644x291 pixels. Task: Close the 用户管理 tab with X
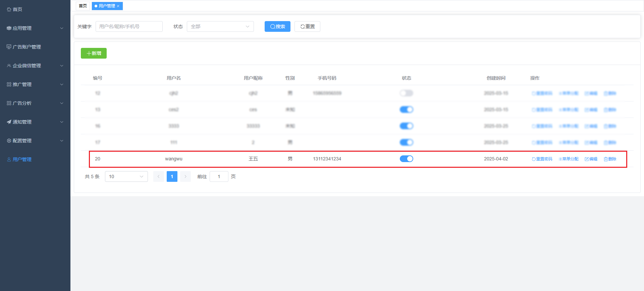click(x=118, y=6)
